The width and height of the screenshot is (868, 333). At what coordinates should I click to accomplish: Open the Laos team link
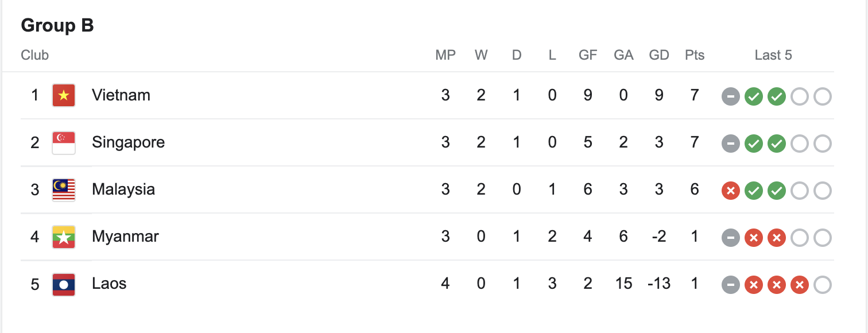click(109, 284)
